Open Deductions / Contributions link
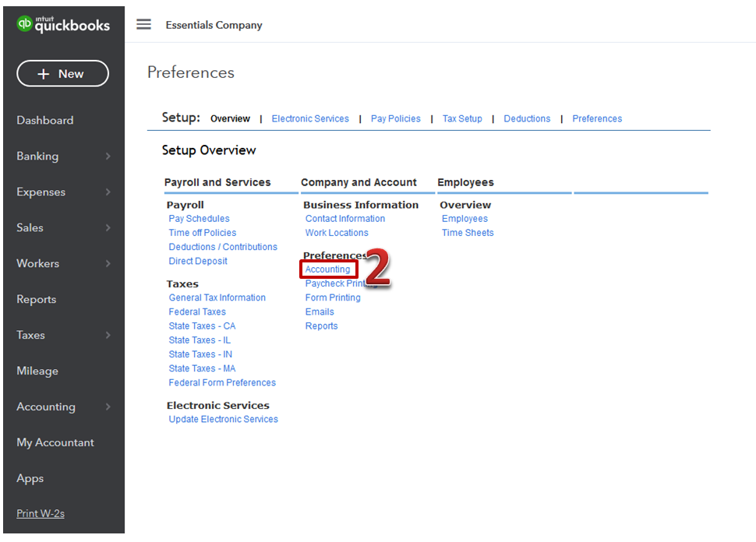 [223, 247]
